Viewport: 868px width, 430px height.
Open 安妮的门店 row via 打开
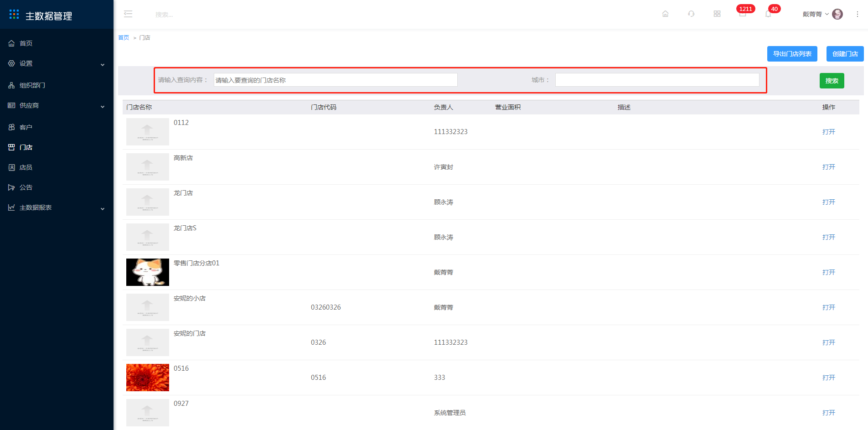pyautogui.click(x=829, y=342)
